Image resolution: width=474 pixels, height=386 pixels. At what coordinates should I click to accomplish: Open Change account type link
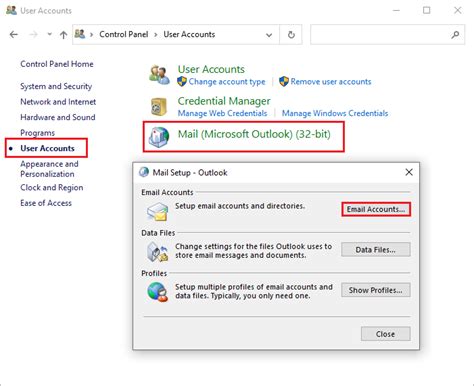coord(227,82)
